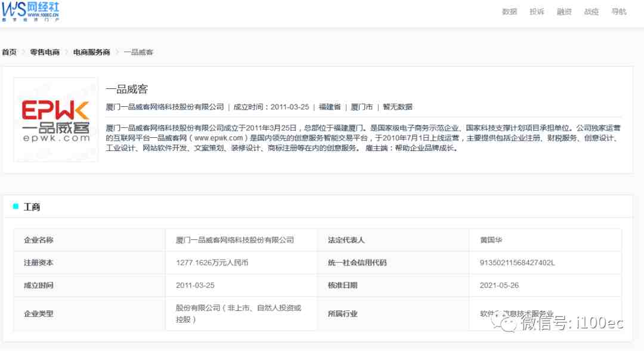
Task: Open the 战疫 menu item
Action: (x=592, y=11)
